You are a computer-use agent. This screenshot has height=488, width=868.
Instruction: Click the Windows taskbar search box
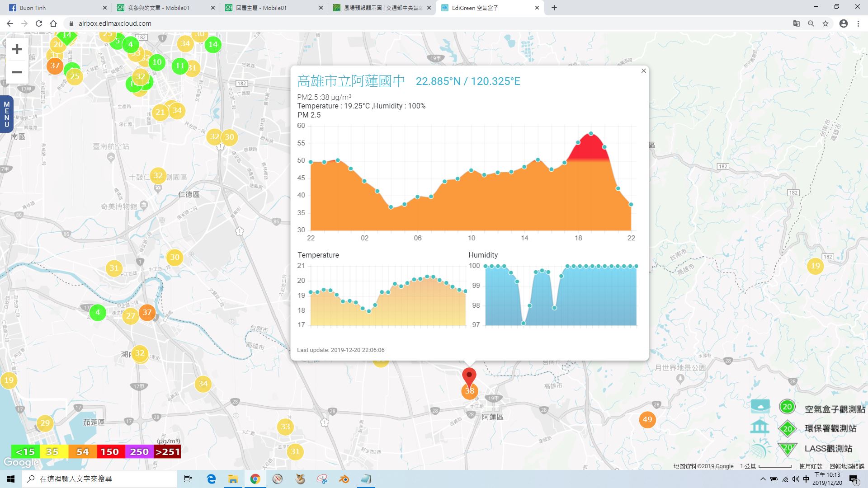[x=99, y=479]
